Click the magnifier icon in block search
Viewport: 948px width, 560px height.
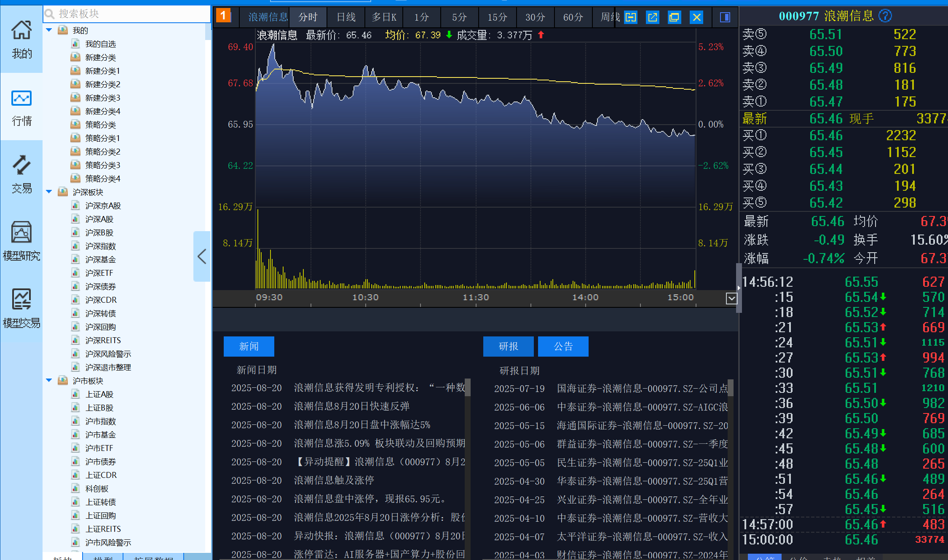point(50,14)
